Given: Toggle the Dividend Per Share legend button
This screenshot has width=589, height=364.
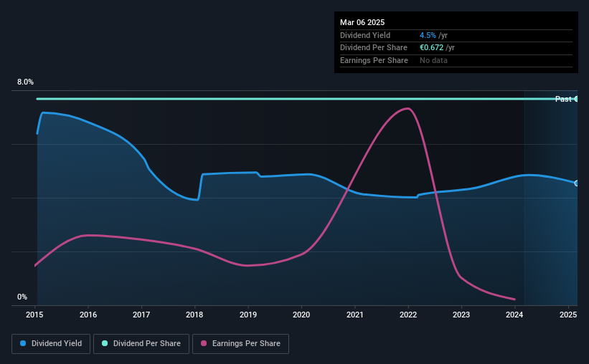Looking at the screenshot, I should point(141,344).
